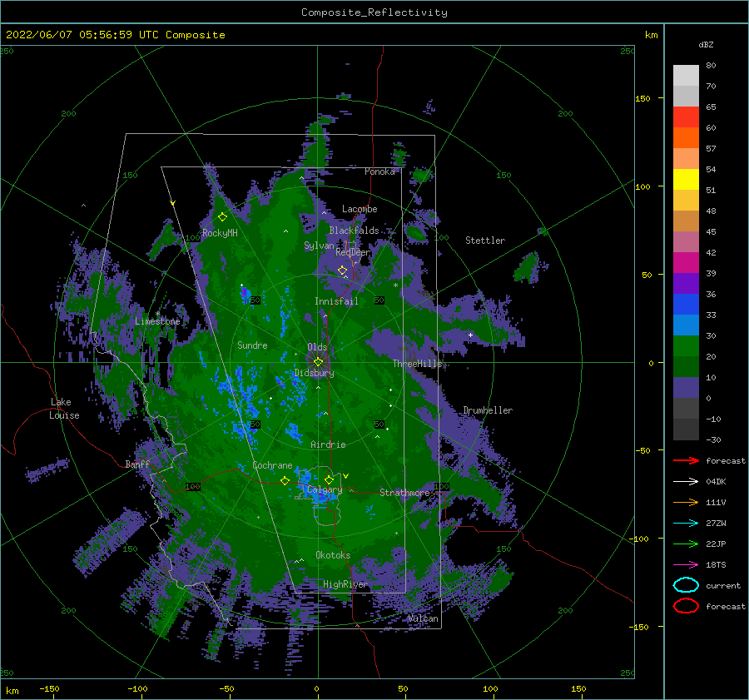Select the 39–42 dBZ magenta swatch
The image size is (749, 700).
(x=686, y=263)
